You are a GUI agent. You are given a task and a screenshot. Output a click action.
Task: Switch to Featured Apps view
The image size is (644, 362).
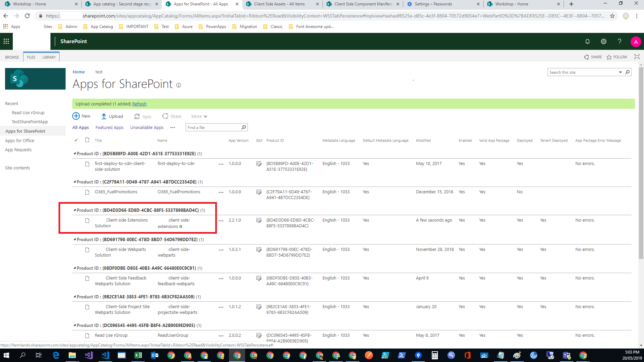(x=109, y=128)
